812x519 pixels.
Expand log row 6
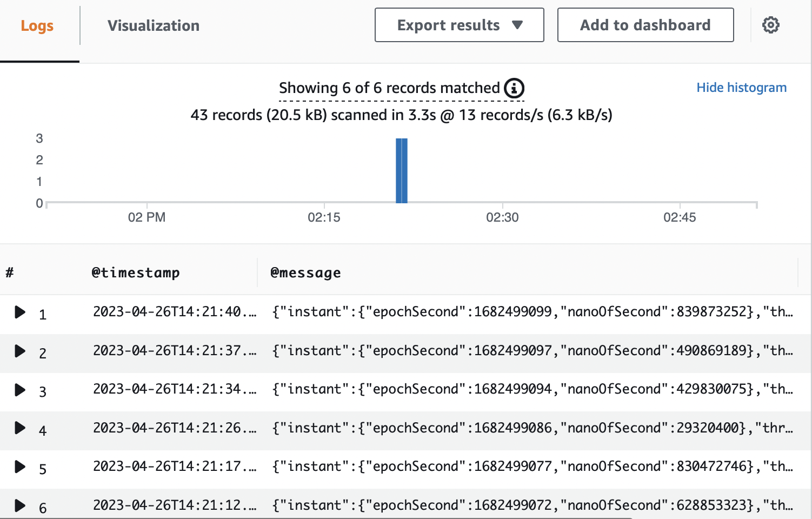coord(20,505)
